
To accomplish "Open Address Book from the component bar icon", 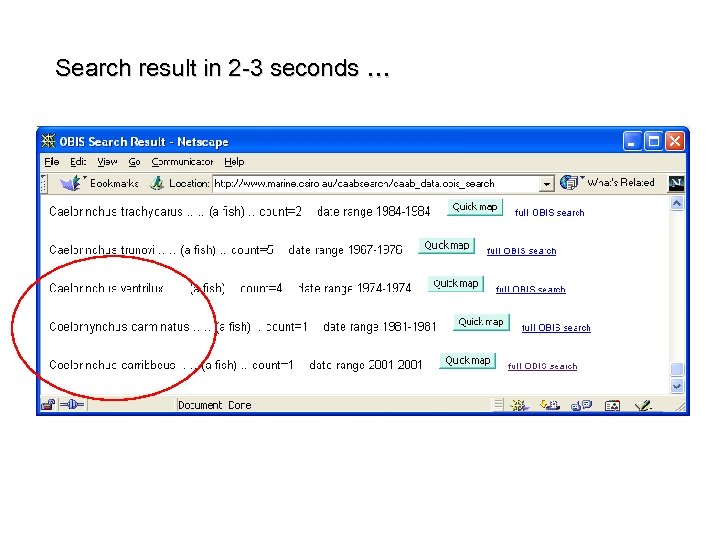I will [613, 405].
